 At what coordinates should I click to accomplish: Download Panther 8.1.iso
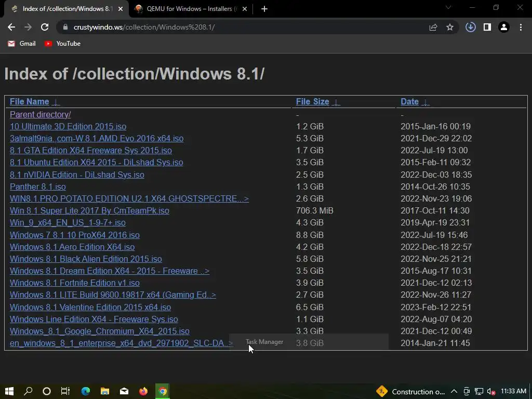coord(37,187)
